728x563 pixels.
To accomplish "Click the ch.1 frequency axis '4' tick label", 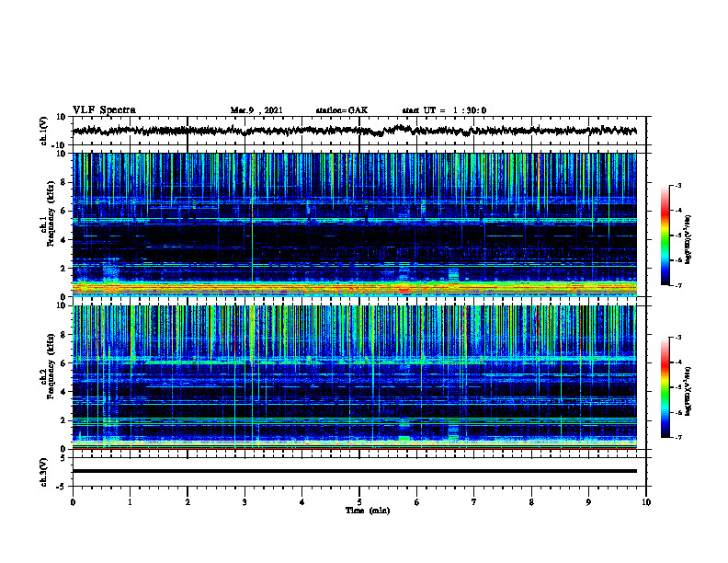I will tap(64, 240).
